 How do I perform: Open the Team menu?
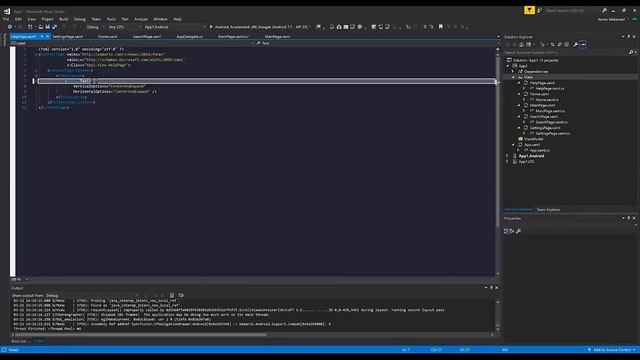[96, 19]
